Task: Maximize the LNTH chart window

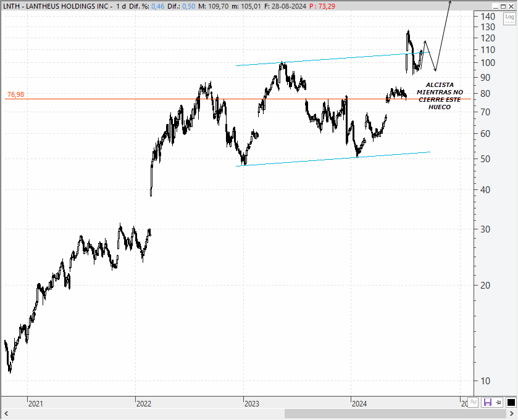Action: tap(503, 6)
